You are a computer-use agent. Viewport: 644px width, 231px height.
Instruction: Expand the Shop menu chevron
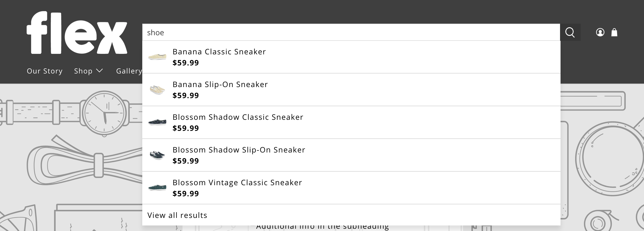point(100,71)
